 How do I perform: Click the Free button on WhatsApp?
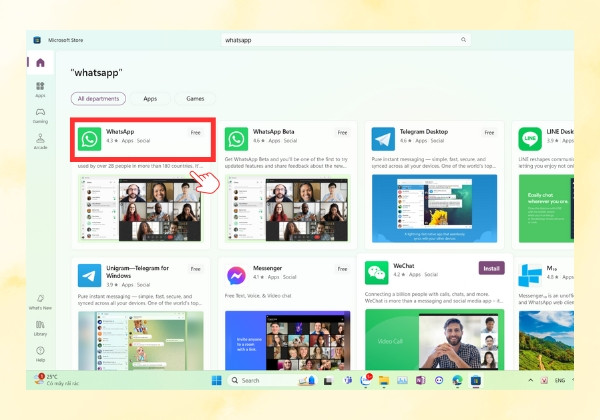click(x=196, y=132)
